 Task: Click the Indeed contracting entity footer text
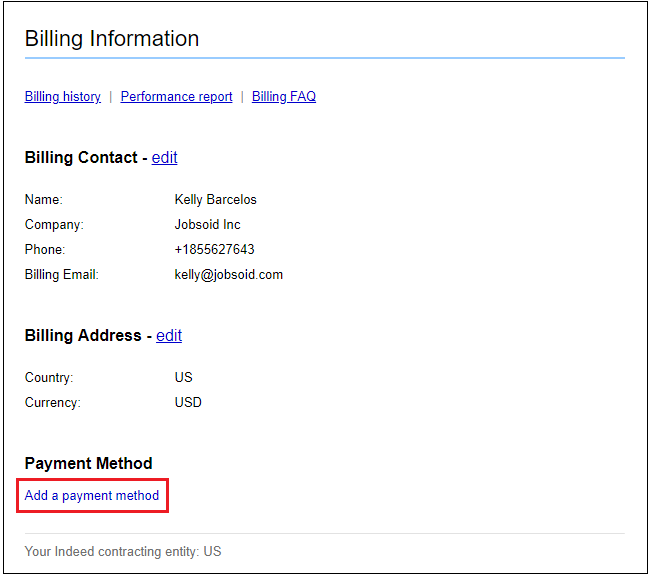click(x=123, y=552)
